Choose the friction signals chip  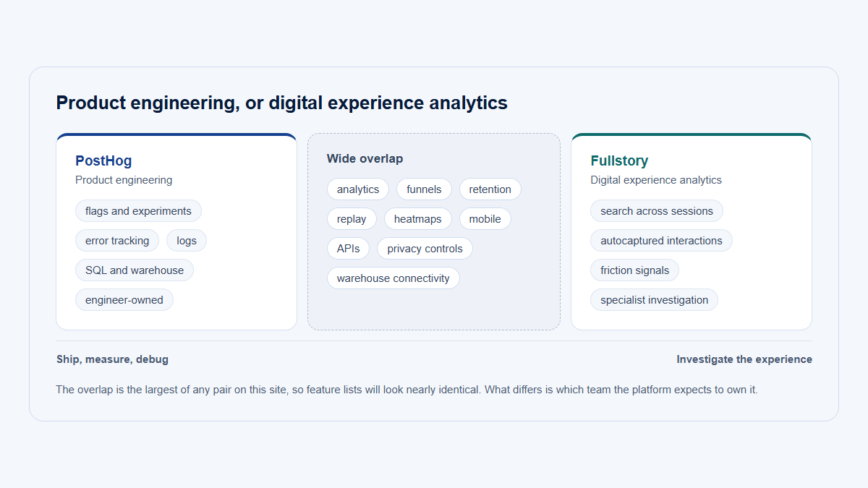634,270
